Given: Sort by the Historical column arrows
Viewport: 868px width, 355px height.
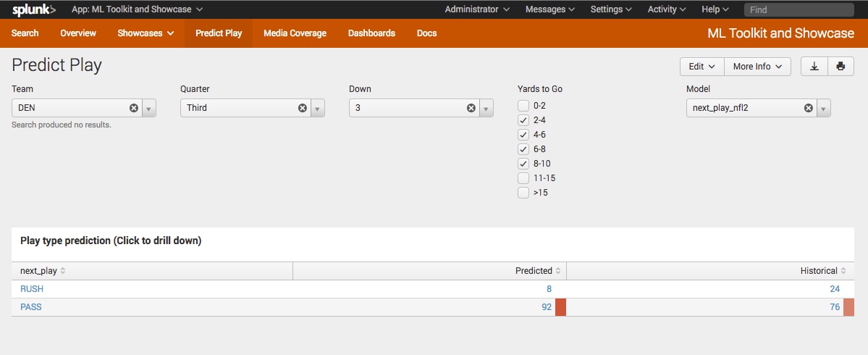Looking at the screenshot, I should point(843,271).
